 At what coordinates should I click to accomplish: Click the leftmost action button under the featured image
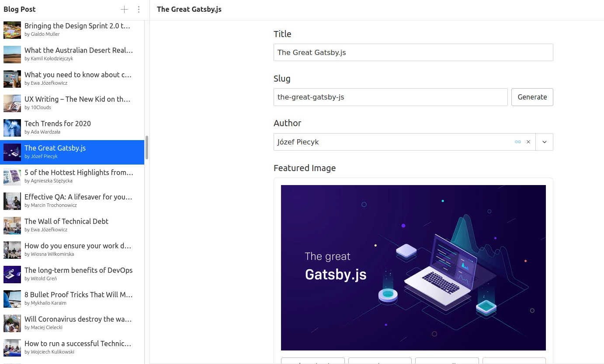point(312,361)
